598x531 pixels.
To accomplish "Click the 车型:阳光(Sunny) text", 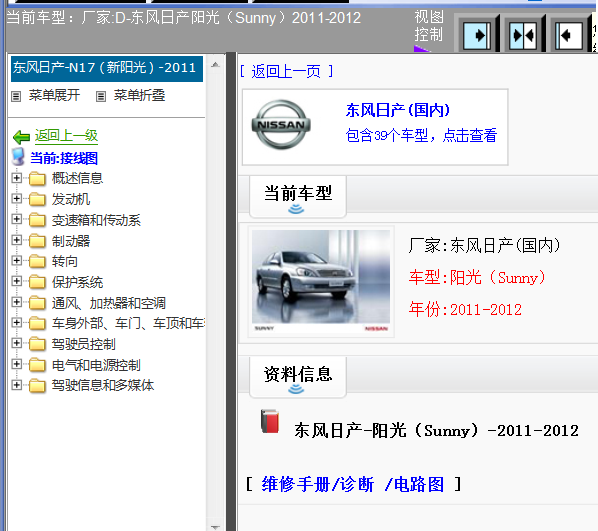I will [x=477, y=277].
